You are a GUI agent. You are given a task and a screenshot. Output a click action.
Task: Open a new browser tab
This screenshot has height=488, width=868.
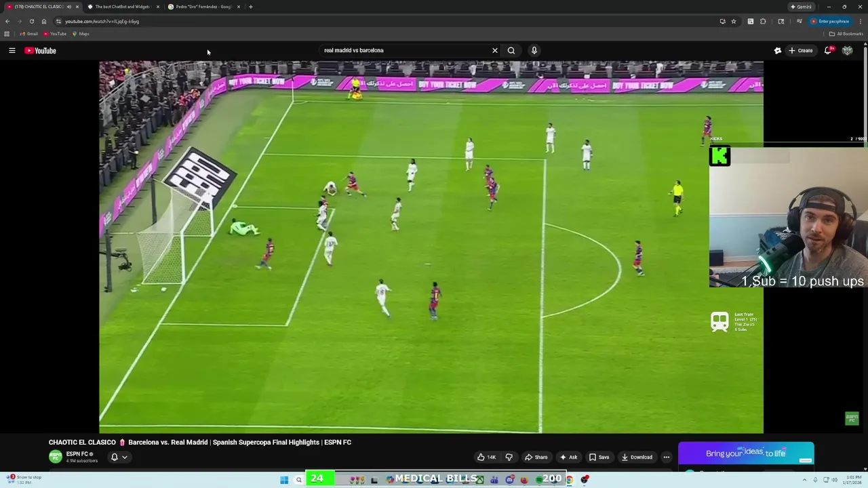(x=251, y=7)
